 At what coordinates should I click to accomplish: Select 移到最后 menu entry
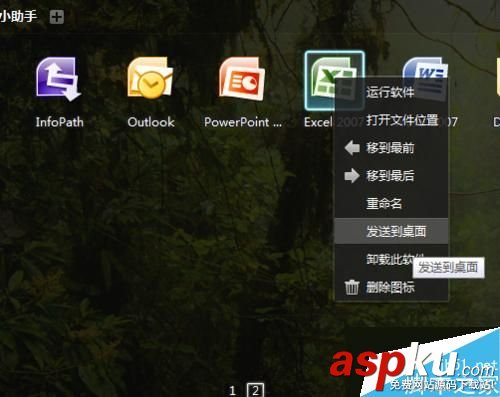391,175
